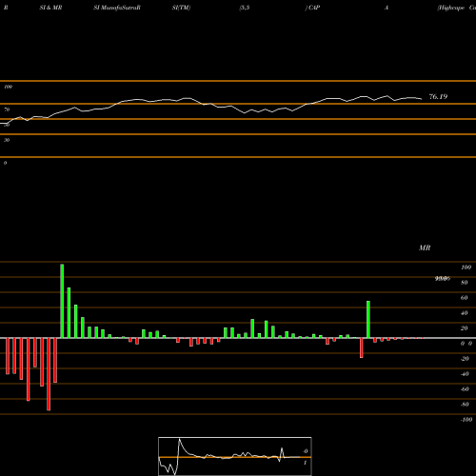Click the RSI axis label 100
Screen dimensions: 476x476
[x=9, y=87]
